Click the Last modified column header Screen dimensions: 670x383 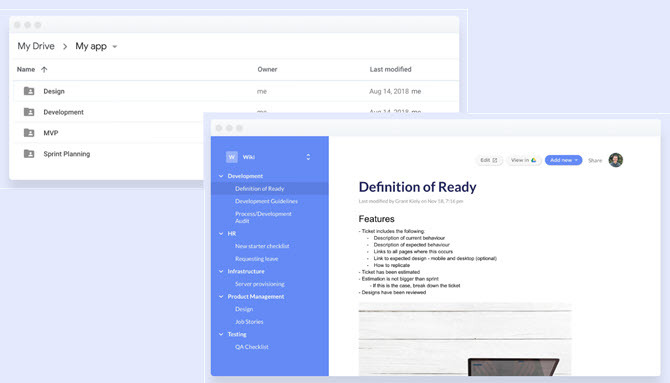[391, 69]
